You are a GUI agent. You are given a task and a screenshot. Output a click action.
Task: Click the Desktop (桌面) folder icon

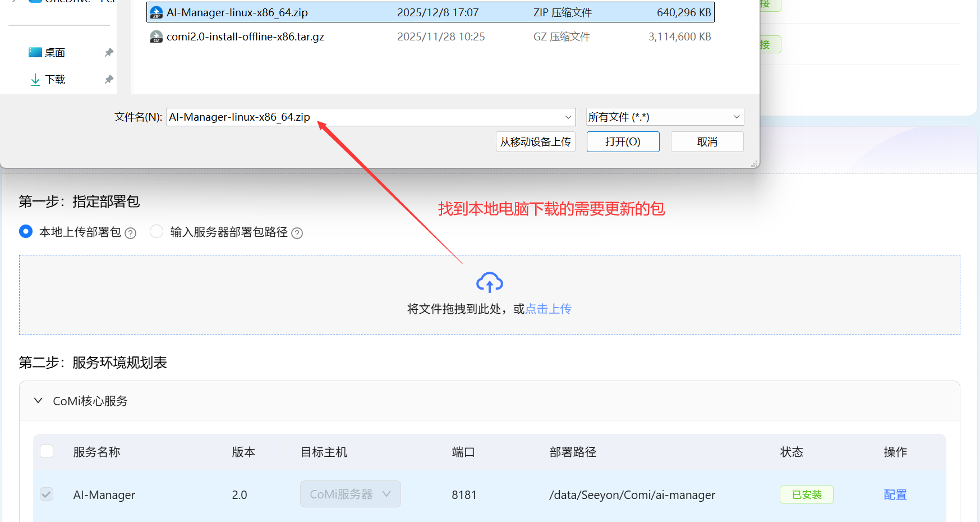(x=35, y=52)
